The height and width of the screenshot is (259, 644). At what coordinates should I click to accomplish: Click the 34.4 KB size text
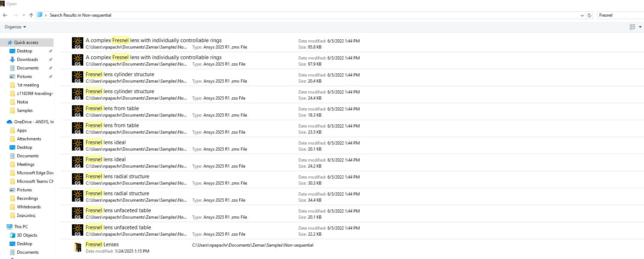[314, 200]
